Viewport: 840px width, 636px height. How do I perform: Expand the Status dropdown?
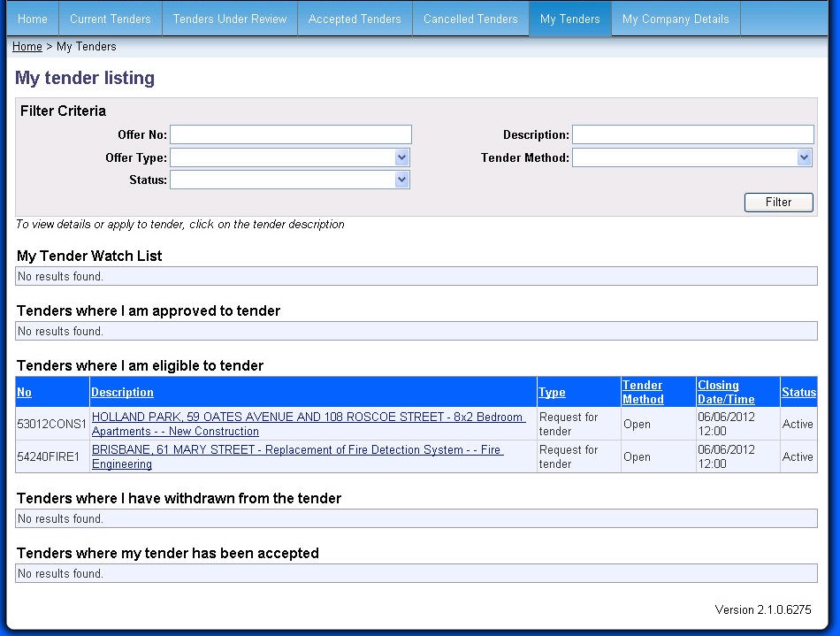401,180
